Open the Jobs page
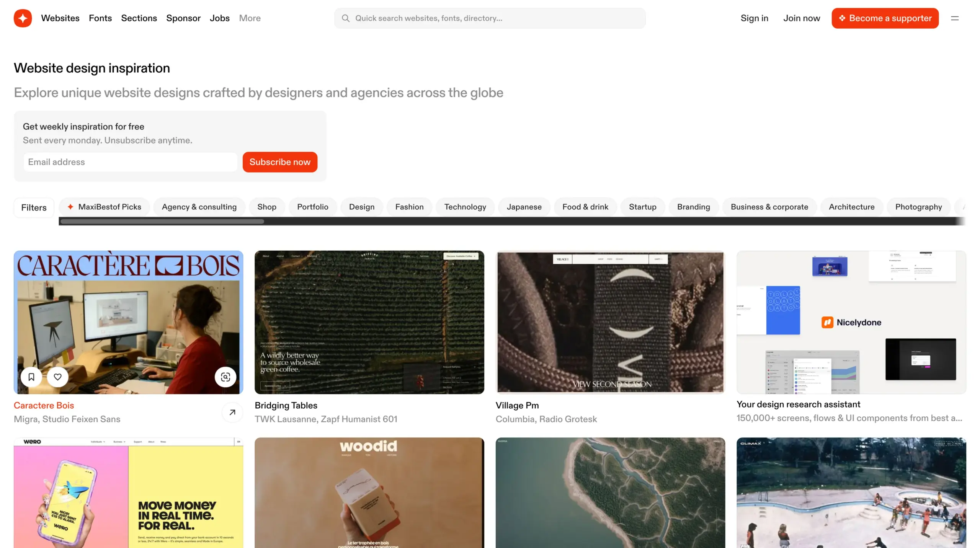 point(219,18)
